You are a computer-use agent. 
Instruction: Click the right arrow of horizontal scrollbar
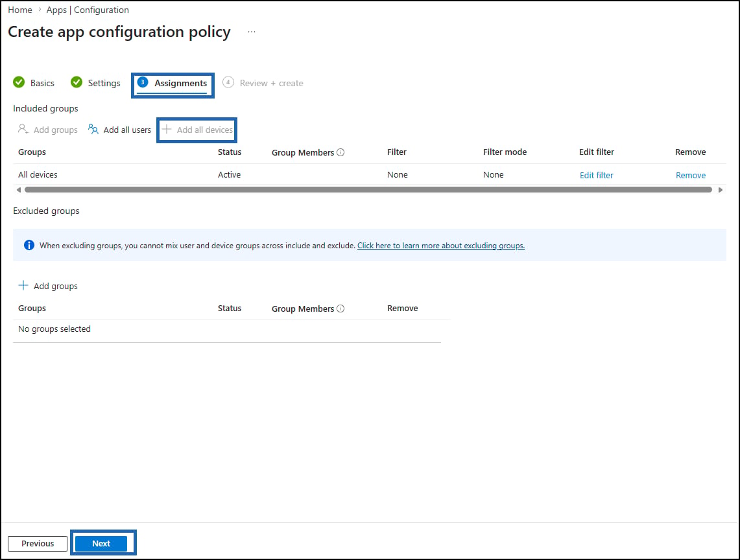coord(720,190)
